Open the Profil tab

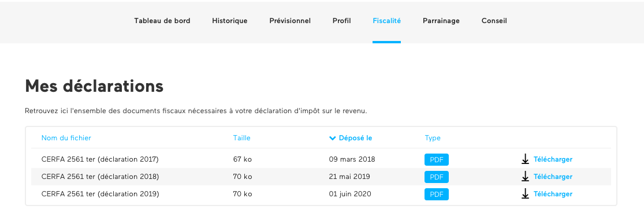tap(342, 21)
